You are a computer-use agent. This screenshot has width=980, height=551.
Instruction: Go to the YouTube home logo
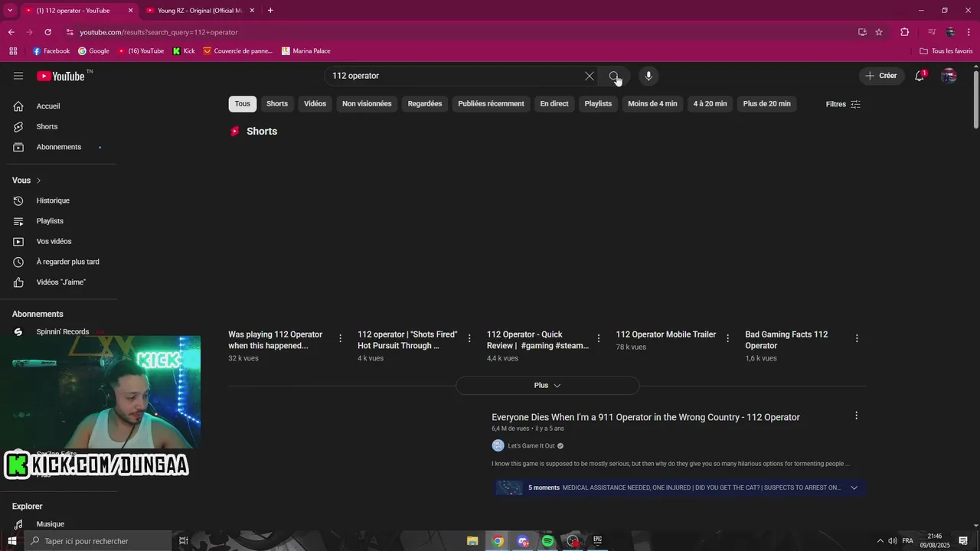tap(60, 76)
